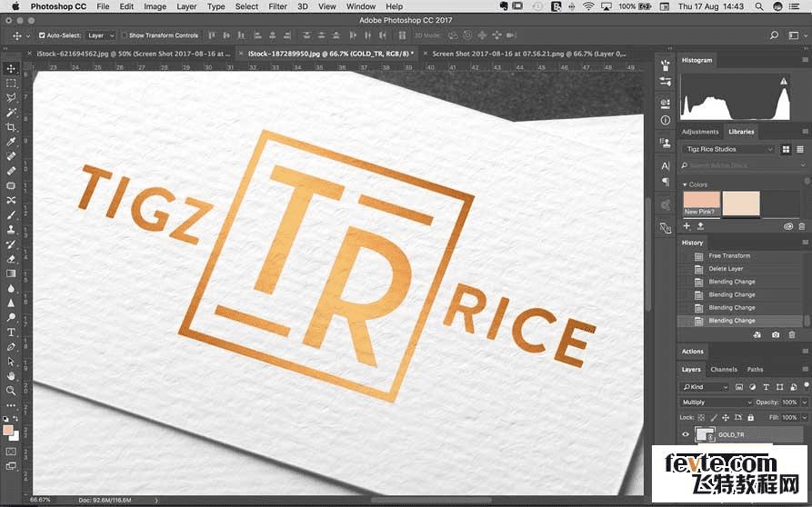Open the Opacity slider dropdown
The height and width of the screenshot is (507, 812).
[x=804, y=403]
